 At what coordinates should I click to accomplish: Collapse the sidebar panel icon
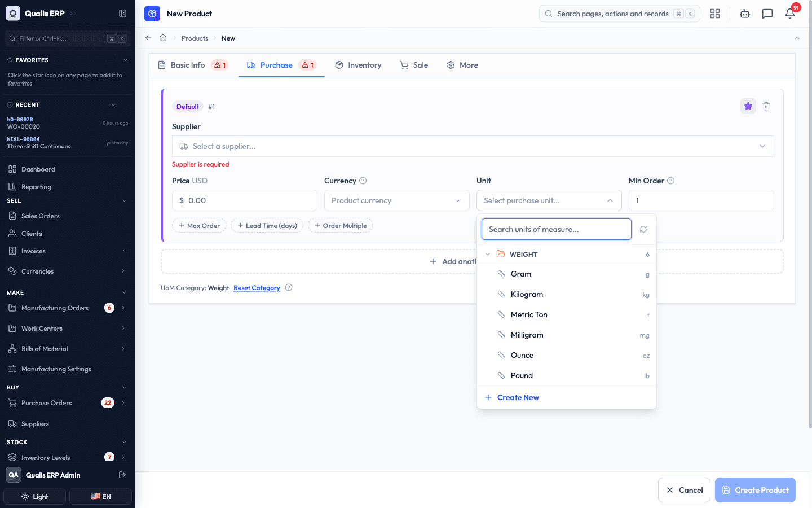pos(122,14)
